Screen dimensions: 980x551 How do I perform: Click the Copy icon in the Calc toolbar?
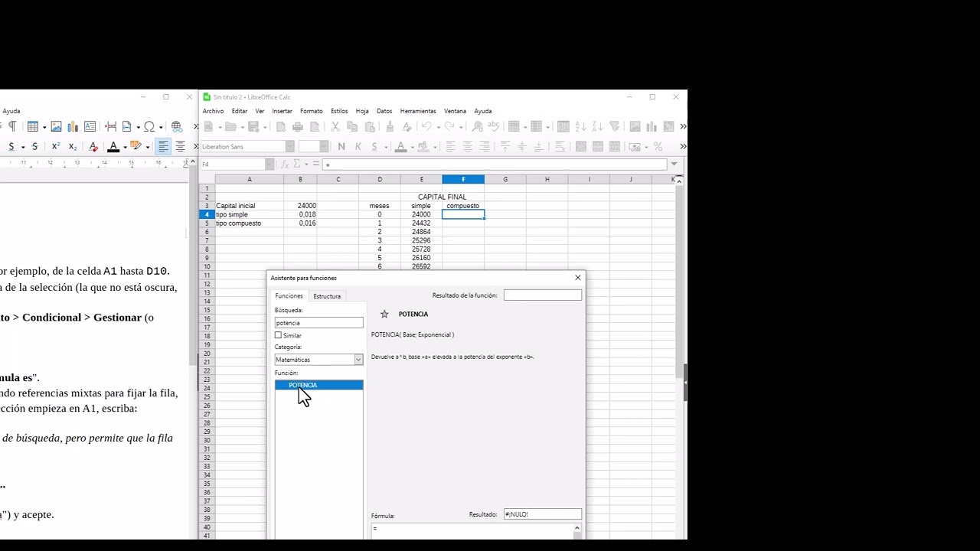point(352,126)
